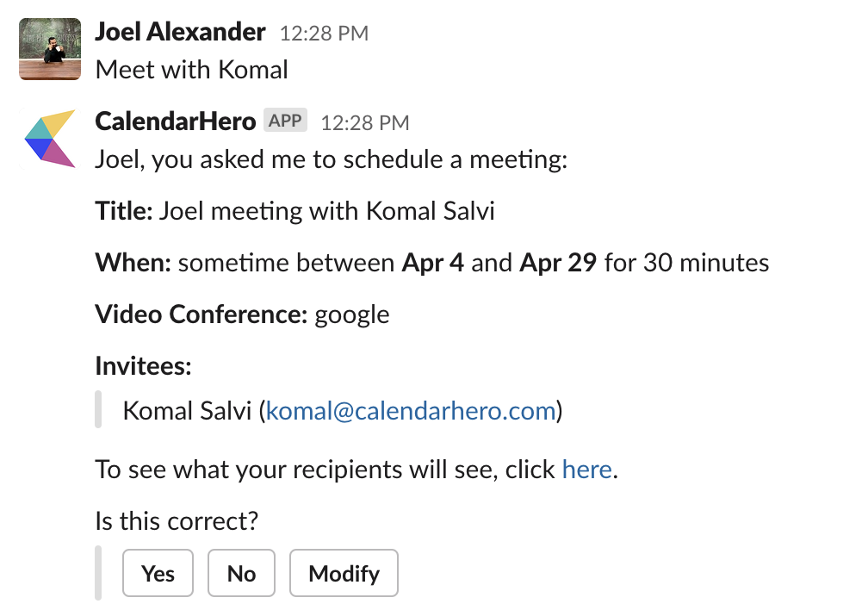
Task: Open Joel Alexander's sender name
Action: (x=180, y=33)
